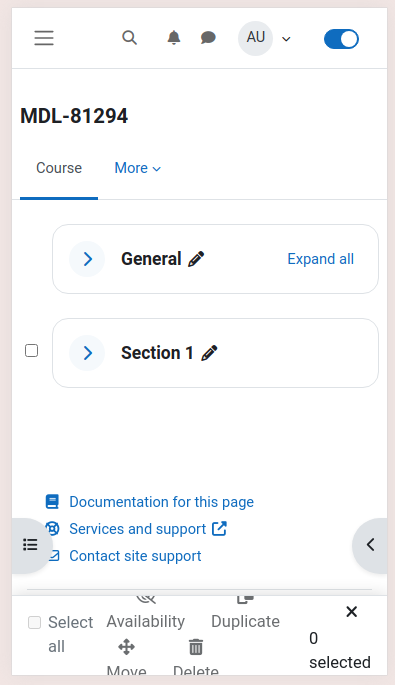The width and height of the screenshot is (395, 685).
Task: Open notifications bell
Action: pos(174,38)
